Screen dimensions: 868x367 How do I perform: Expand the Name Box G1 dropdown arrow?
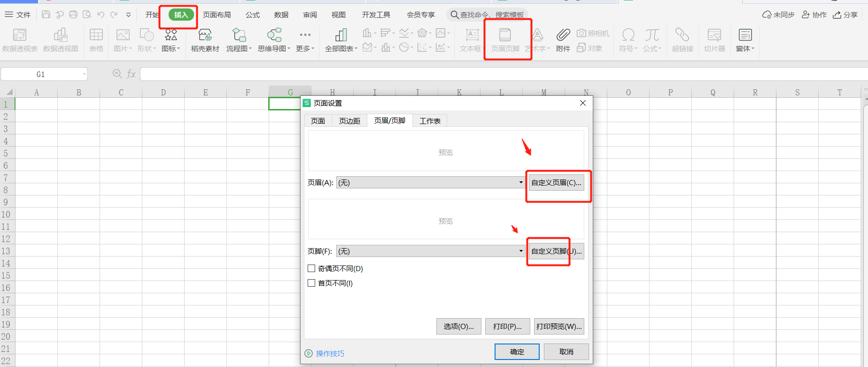pos(85,74)
